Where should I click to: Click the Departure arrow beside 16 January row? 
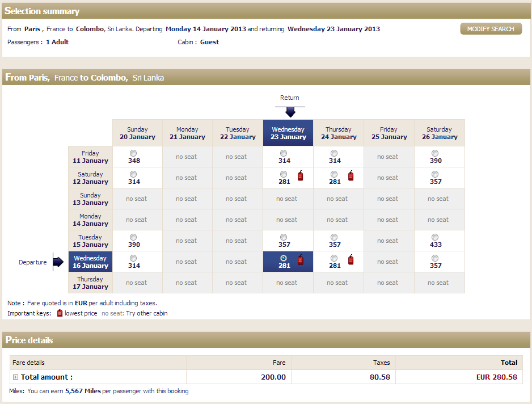[x=58, y=262]
